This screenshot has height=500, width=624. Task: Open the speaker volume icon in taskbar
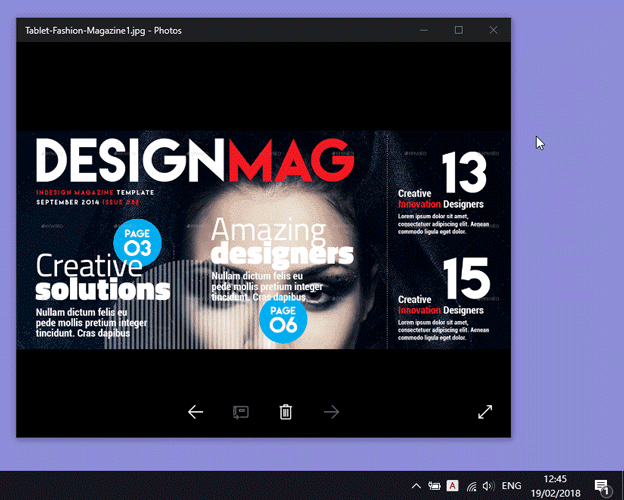point(489,486)
